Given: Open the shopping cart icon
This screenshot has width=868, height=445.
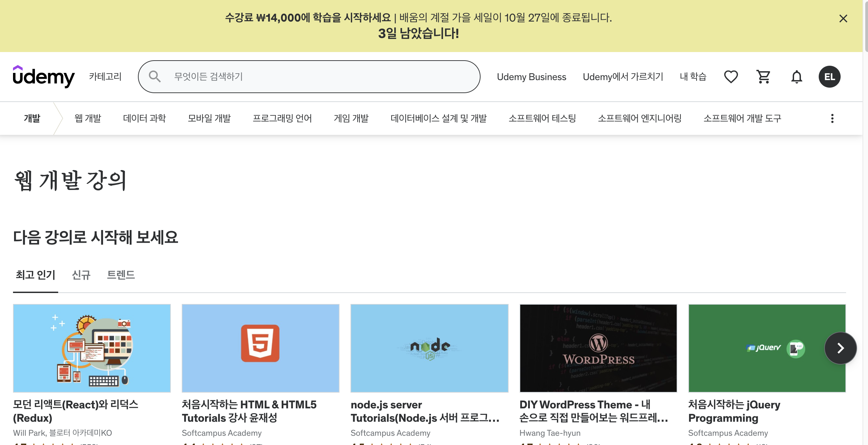Looking at the screenshot, I should tap(764, 77).
